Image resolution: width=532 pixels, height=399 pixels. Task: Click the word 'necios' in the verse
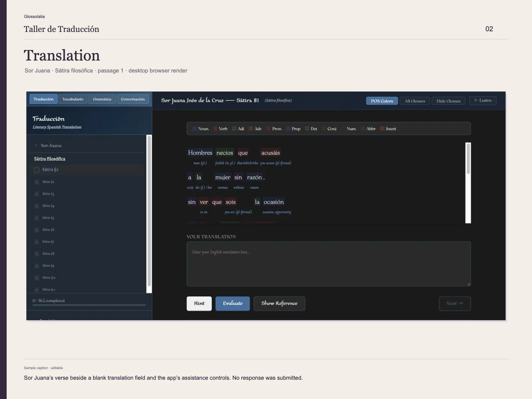[225, 153]
